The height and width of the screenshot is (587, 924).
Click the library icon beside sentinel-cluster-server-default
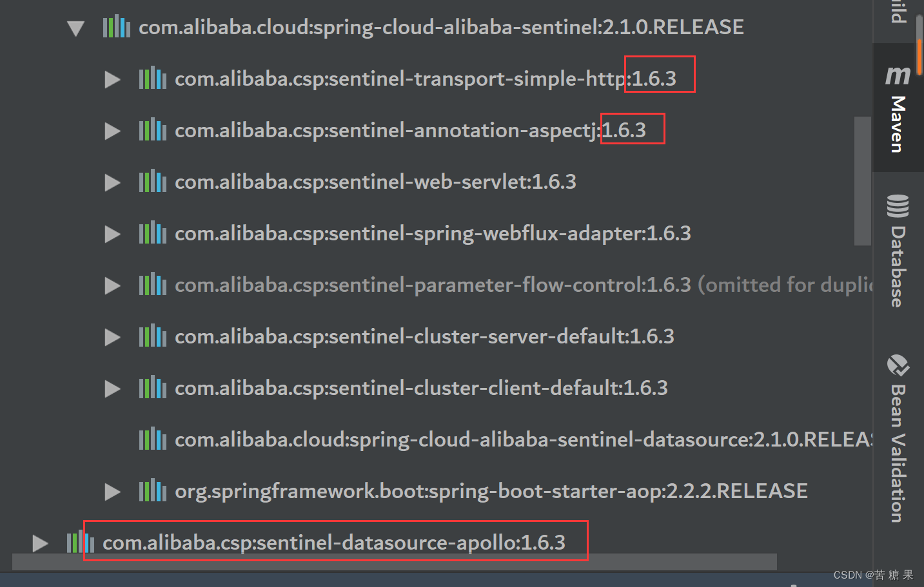152,336
